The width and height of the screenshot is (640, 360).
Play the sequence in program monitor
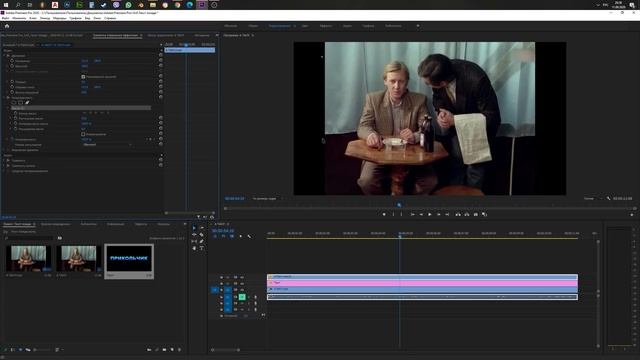coord(430,214)
